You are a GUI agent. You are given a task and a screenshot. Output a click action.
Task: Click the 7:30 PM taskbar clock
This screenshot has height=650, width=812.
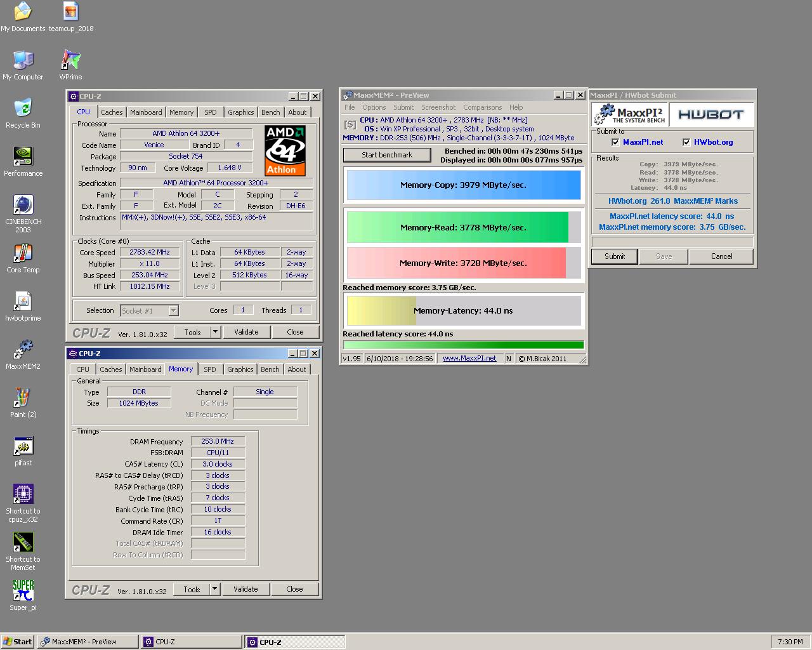[x=790, y=642]
